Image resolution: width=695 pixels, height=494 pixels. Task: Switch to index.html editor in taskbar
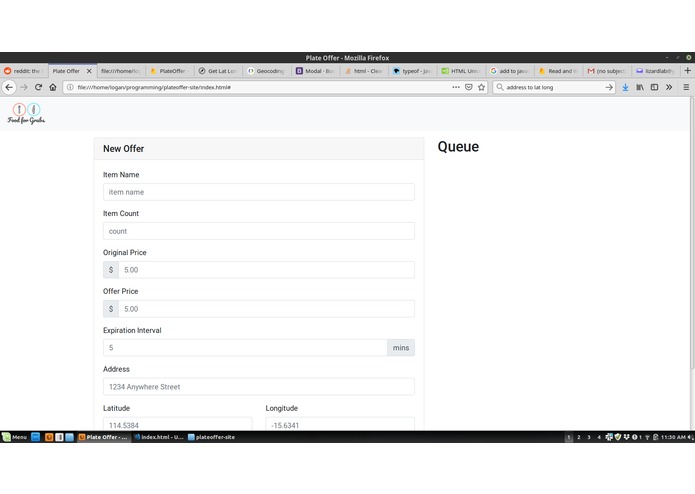pyautogui.click(x=159, y=437)
